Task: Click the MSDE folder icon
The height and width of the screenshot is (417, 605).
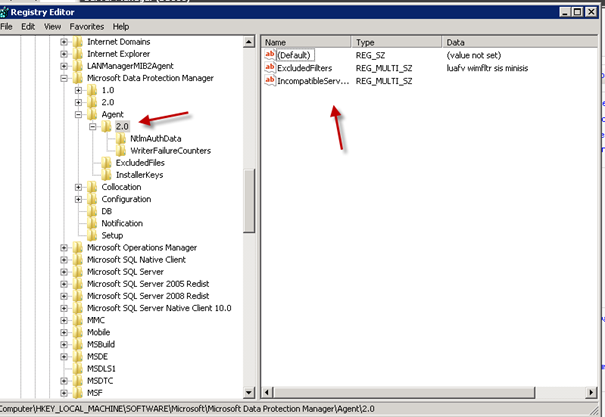Action: [x=78, y=357]
